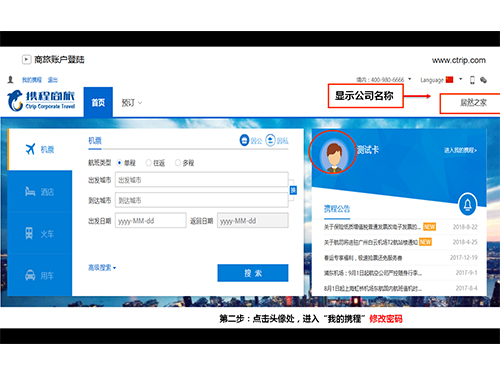Select the 往返 round-trip radio button
The height and width of the screenshot is (375, 500).
click(x=148, y=163)
